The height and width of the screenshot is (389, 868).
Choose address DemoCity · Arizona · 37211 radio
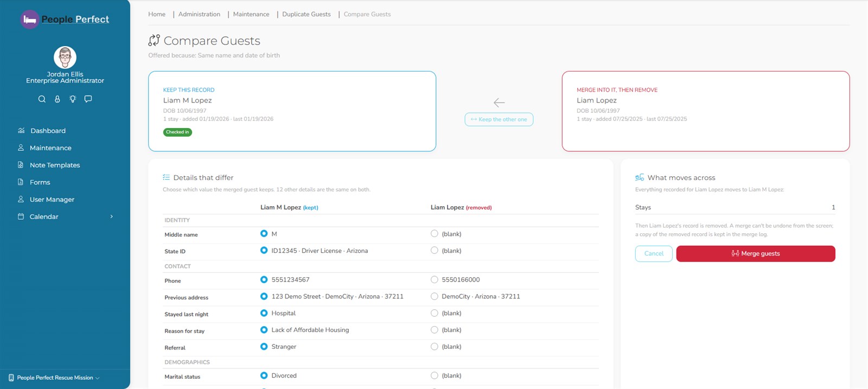point(435,297)
